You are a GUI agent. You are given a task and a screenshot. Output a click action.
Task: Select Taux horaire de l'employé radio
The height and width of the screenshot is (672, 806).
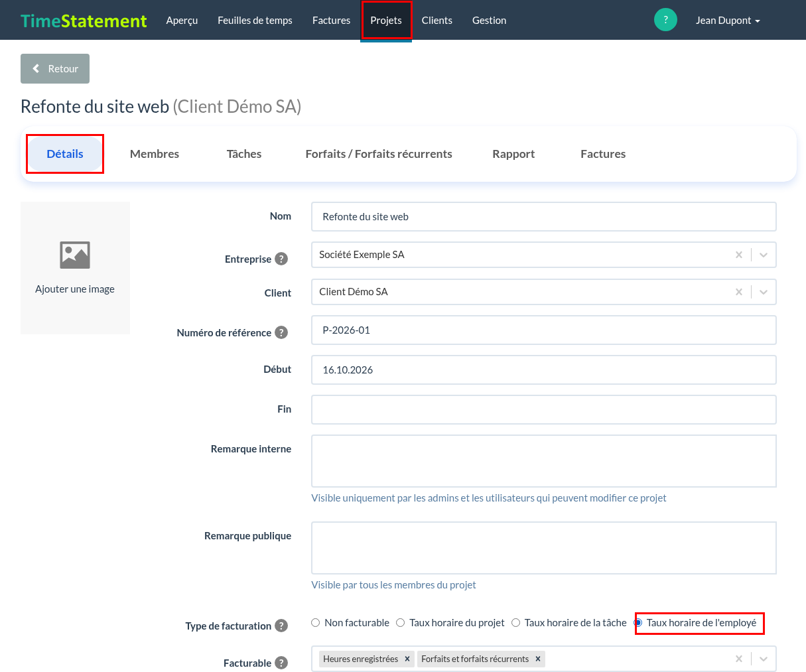pos(638,622)
